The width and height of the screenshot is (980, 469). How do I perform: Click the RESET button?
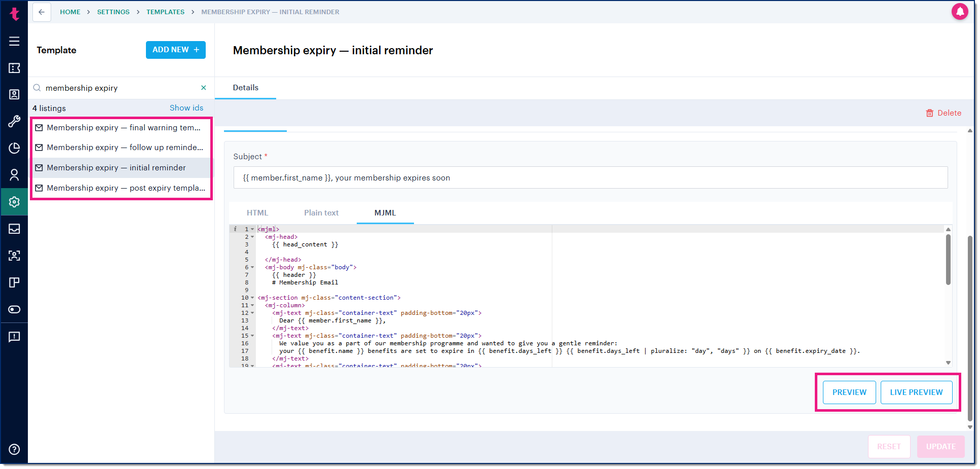tap(889, 447)
